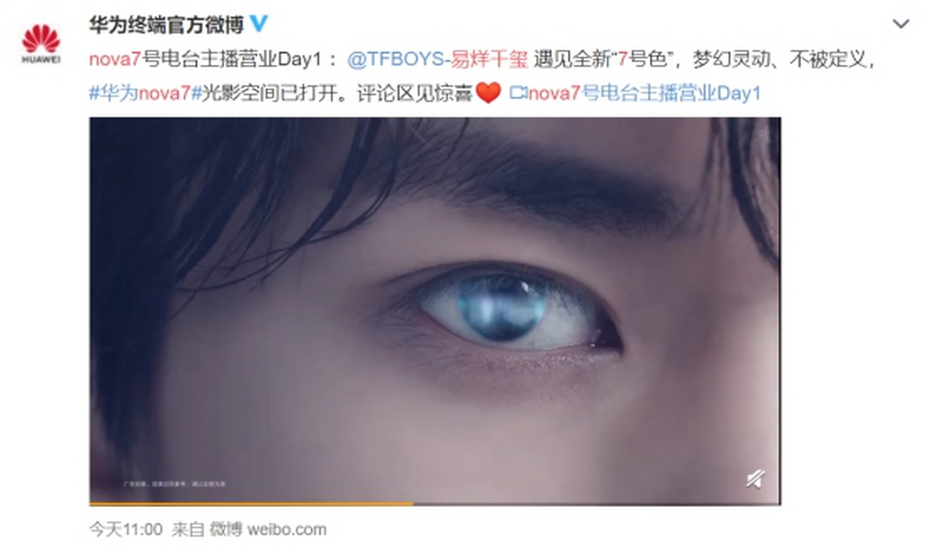
Task: Open the @TFBOYS-易烊千玺 mention
Action: click(x=437, y=59)
